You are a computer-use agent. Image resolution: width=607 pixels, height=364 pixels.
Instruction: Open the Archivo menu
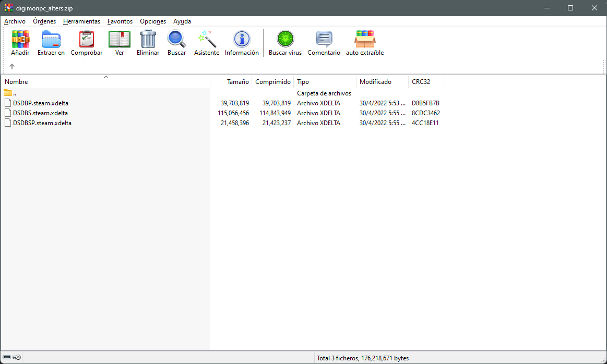coord(15,21)
